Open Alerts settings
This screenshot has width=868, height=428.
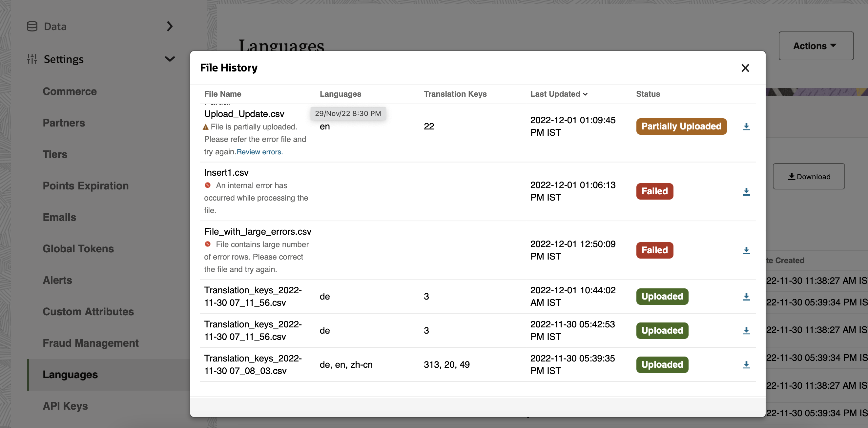pyautogui.click(x=57, y=280)
